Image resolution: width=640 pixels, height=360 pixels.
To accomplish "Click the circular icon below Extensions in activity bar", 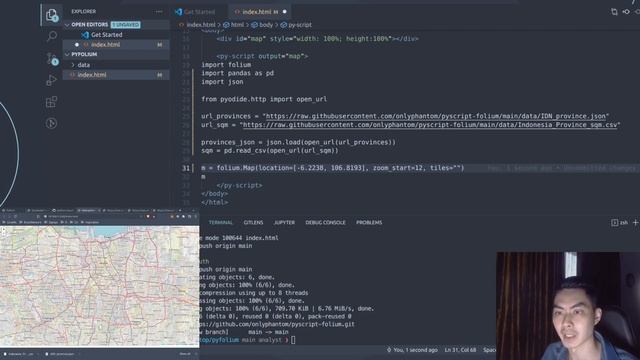I will coord(51,123).
